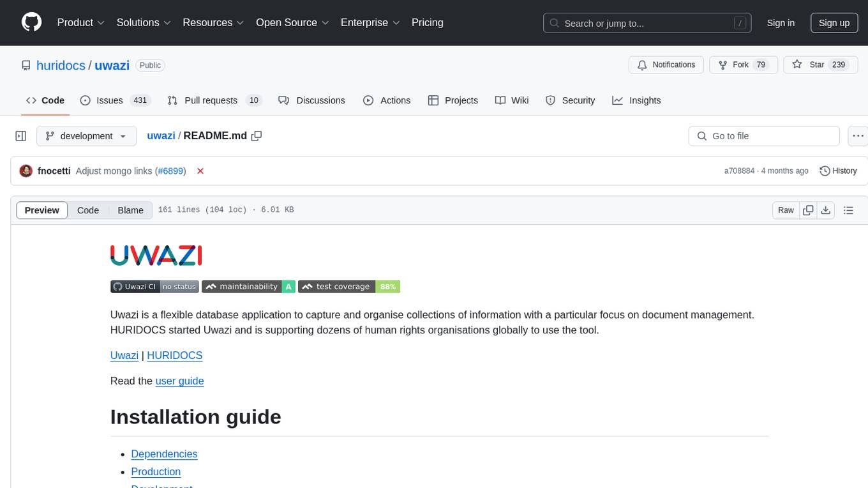
Task: Click the Notifications bell button
Action: click(666, 65)
